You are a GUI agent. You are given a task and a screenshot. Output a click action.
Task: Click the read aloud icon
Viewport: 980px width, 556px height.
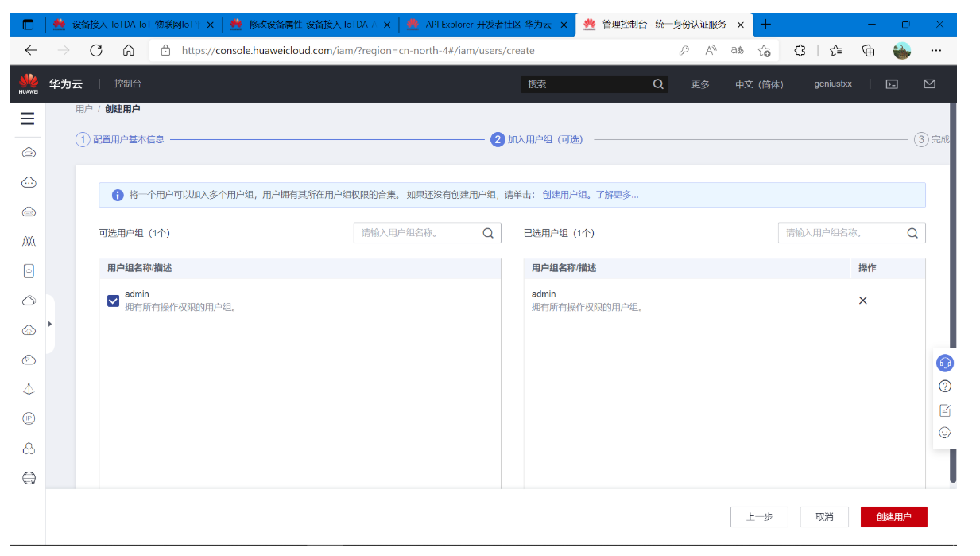[x=711, y=50]
